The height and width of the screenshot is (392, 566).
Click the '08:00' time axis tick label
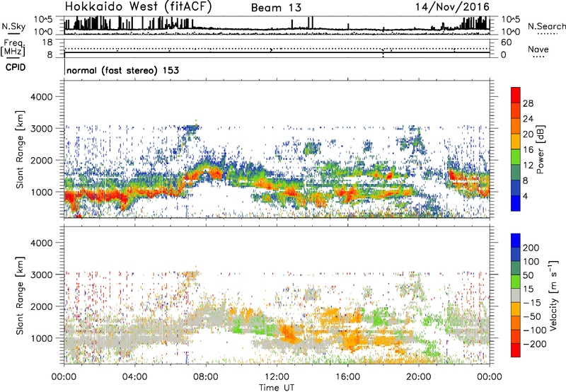[x=206, y=377]
